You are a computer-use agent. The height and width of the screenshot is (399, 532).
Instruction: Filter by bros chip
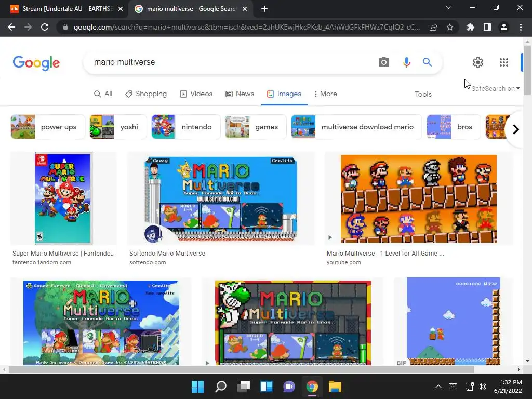(454, 127)
